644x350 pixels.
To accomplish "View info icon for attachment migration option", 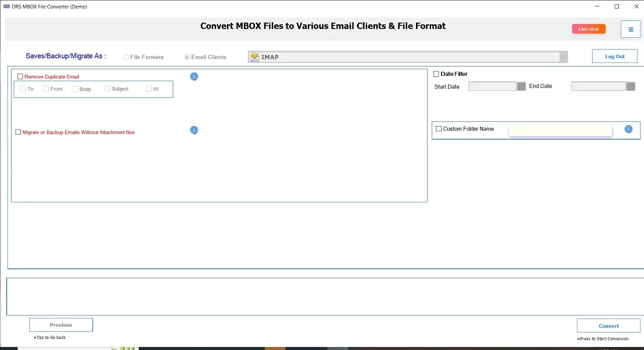I will click(x=194, y=130).
